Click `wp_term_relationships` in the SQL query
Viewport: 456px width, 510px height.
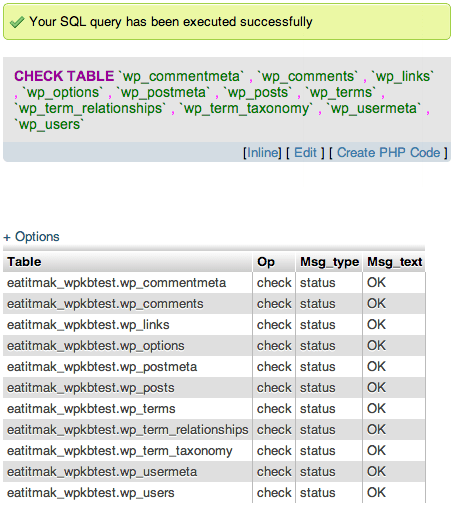point(90,109)
